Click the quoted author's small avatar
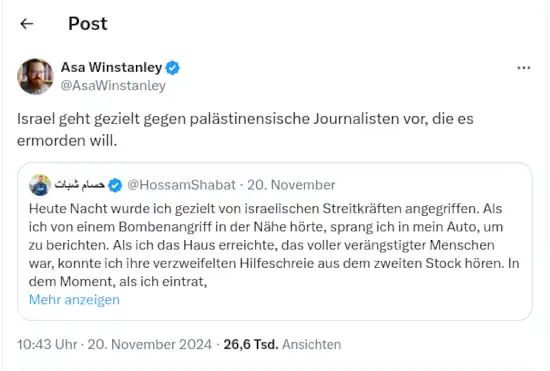Viewport: 550px width, 371px height. coord(40,185)
